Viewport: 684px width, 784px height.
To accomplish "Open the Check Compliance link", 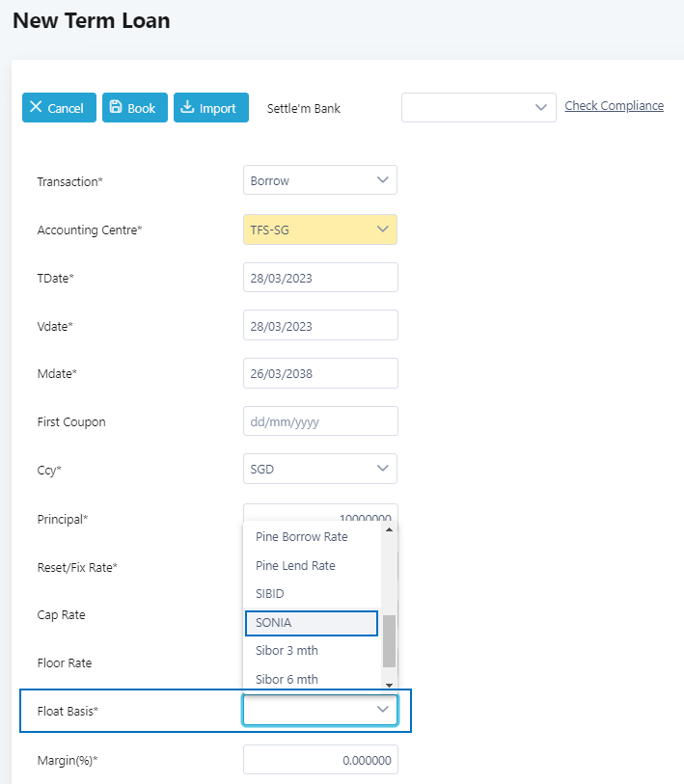I will pos(614,106).
